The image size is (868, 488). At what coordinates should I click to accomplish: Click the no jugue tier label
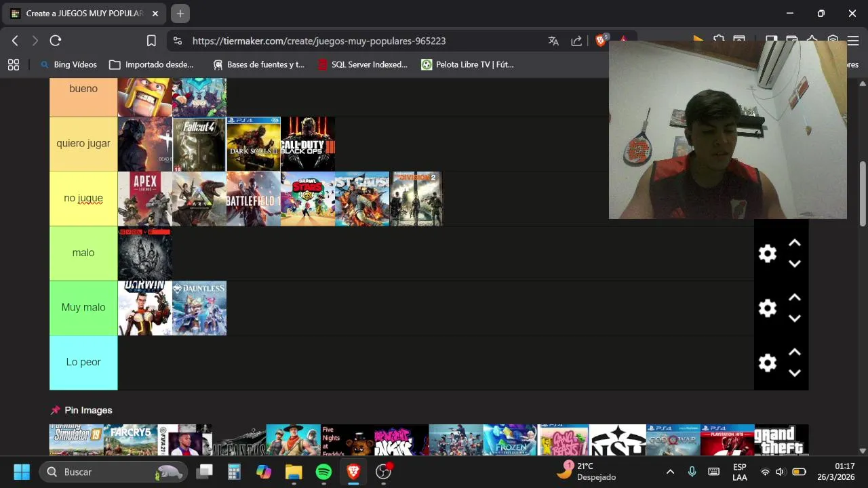tap(83, 199)
